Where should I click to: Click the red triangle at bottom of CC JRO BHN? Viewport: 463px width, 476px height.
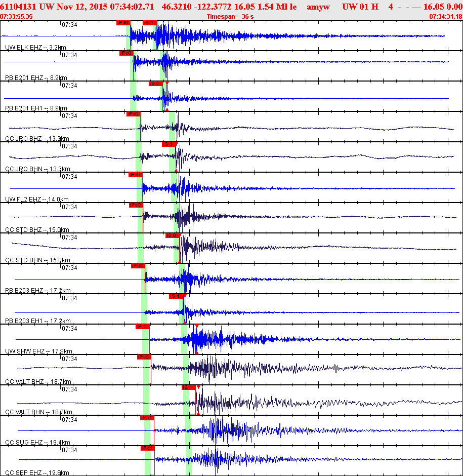click(176, 170)
